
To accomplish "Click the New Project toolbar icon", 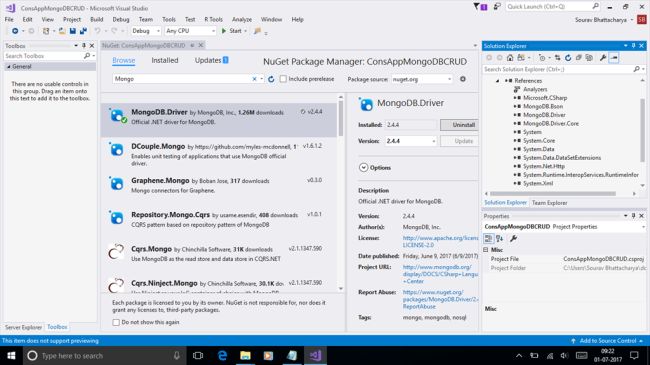I will click(46, 31).
